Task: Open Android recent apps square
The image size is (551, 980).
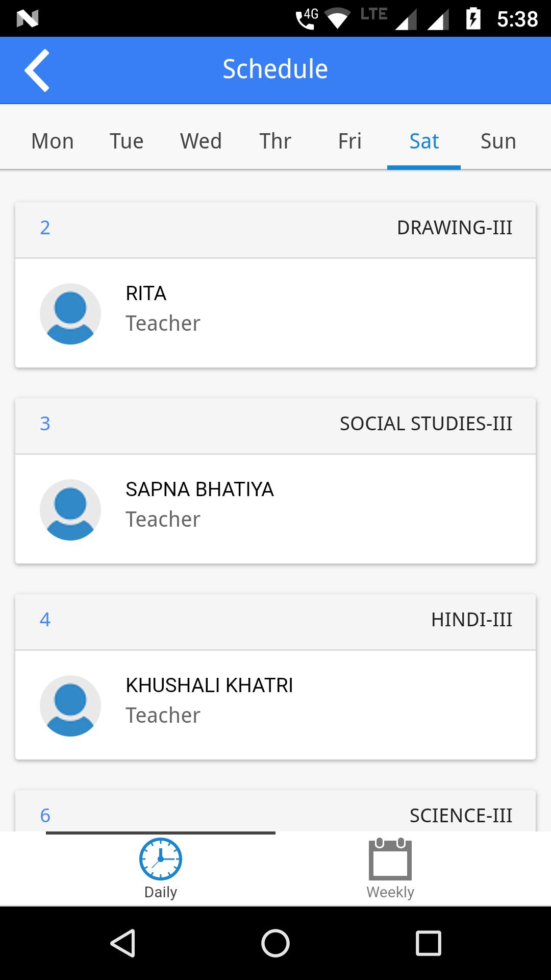Action: pos(428,943)
